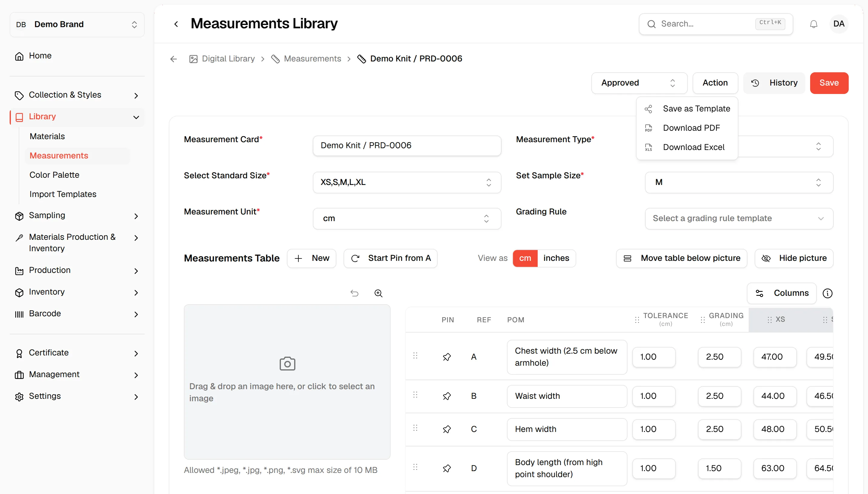Move table below picture toggle button
The height and width of the screenshot is (494, 868).
681,258
